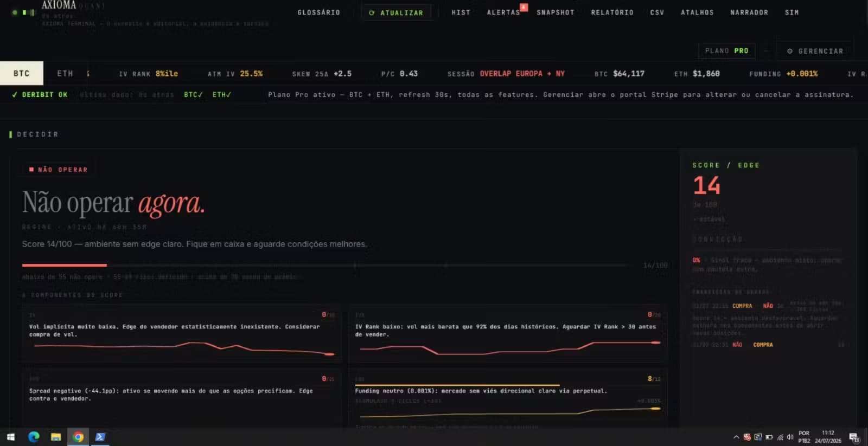This screenshot has width=868, height=446.
Task: Click the red square NÃO OPERAR badge
Action: click(x=58, y=170)
